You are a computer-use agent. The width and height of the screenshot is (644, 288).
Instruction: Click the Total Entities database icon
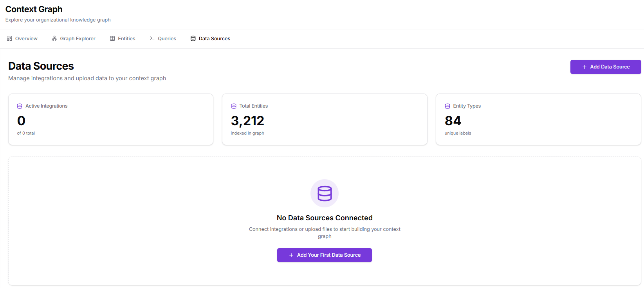234,106
